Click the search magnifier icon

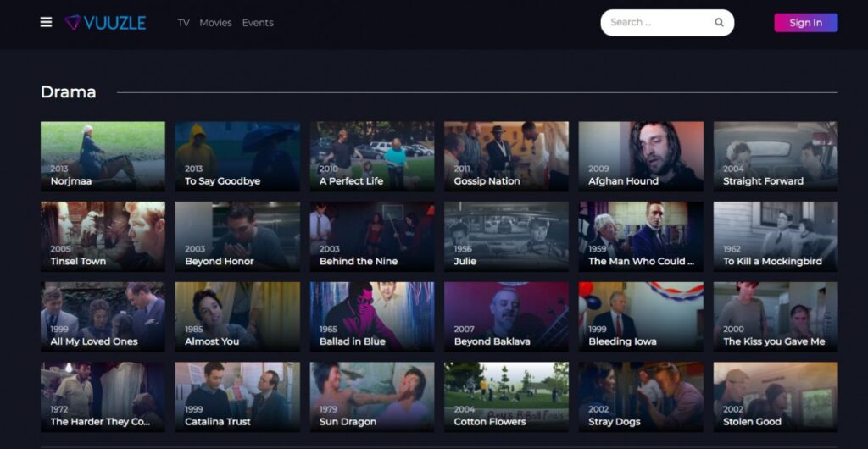click(719, 23)
